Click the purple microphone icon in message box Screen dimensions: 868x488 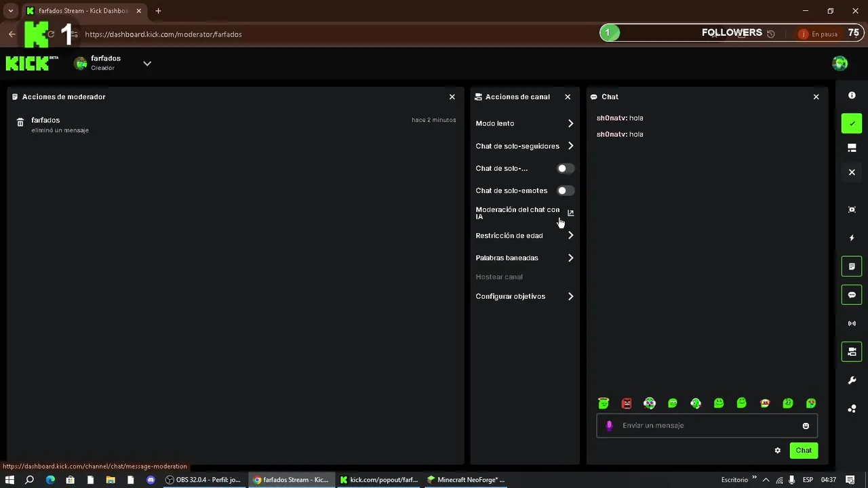click(x=609, y=426)
